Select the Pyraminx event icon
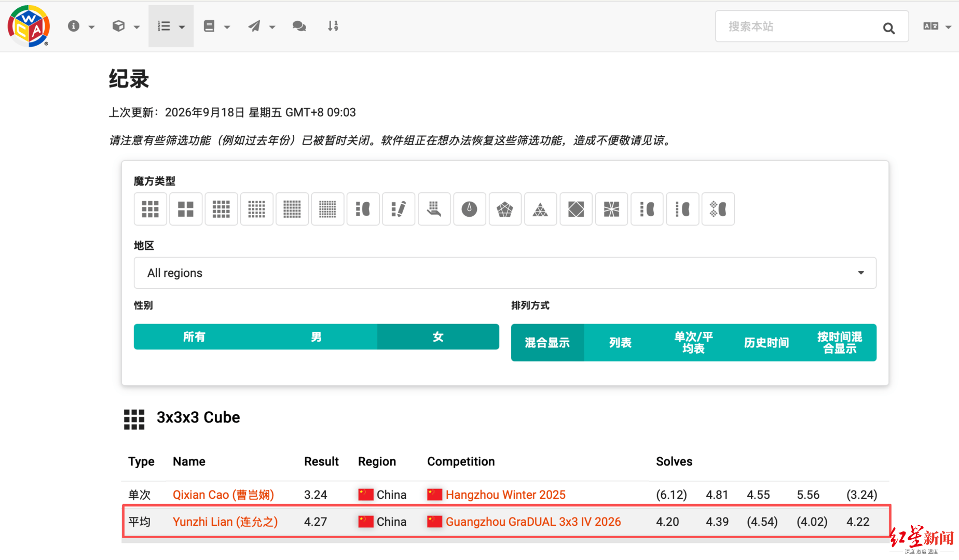The height and width of the screenshot is (560, 959). pyautogui.click(x=540, y=209)
